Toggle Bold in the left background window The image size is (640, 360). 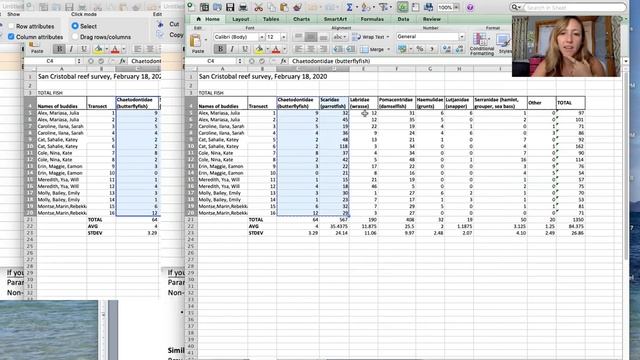point(59,49)
